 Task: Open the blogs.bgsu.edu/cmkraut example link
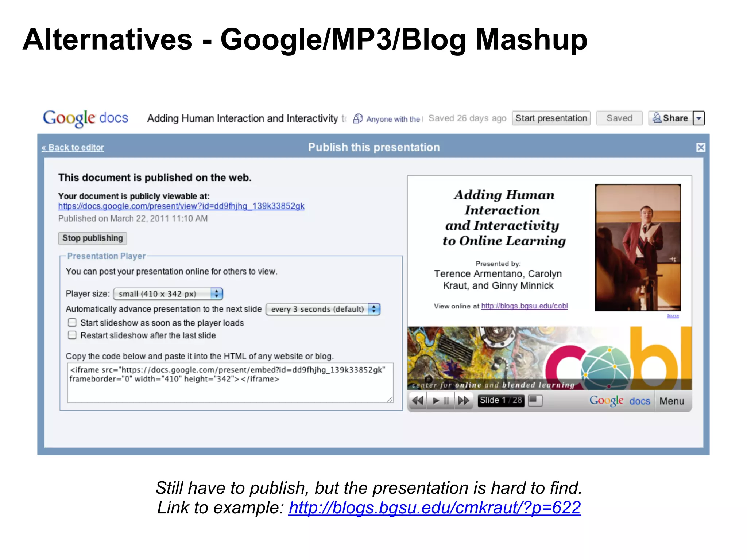[434, 507]
